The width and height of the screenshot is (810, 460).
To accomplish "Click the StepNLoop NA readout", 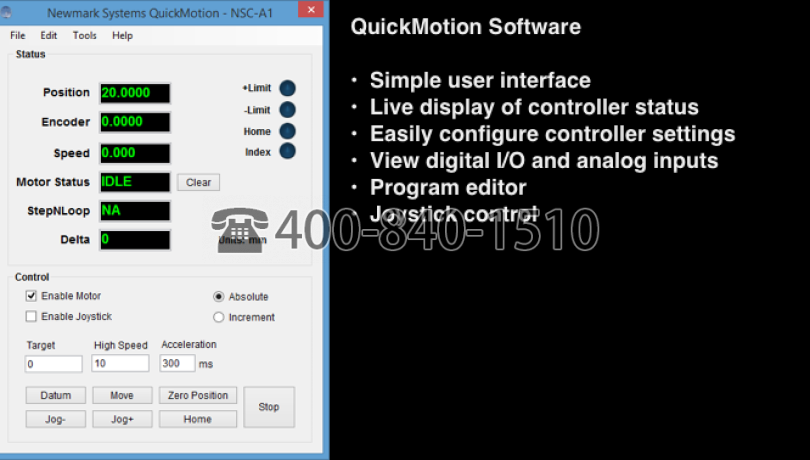I will pos(135,211).
